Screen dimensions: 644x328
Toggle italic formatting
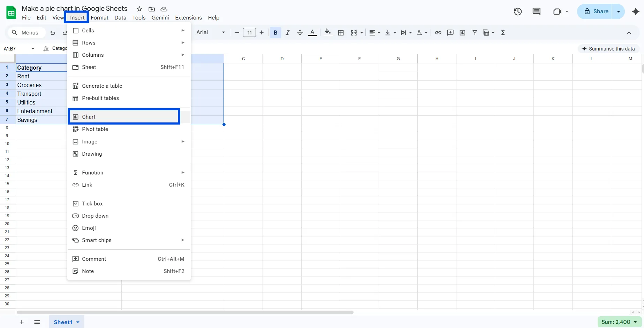coord(288,33)
